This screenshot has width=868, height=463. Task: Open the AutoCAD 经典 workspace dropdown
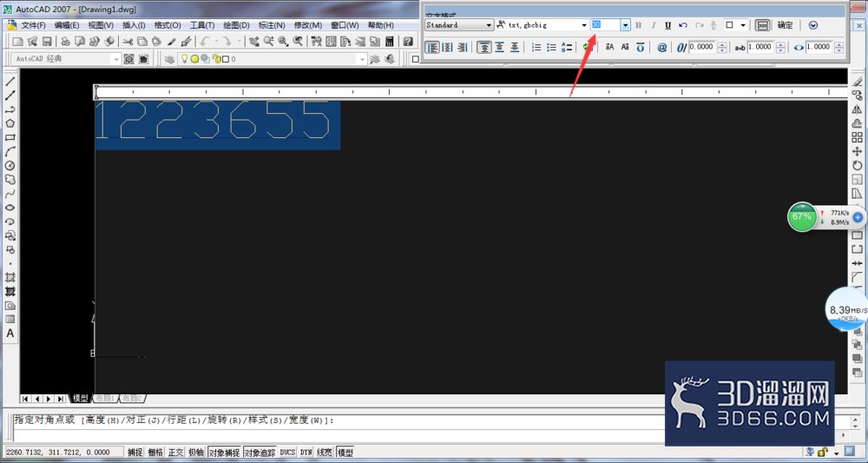click(x=115, y=59)
